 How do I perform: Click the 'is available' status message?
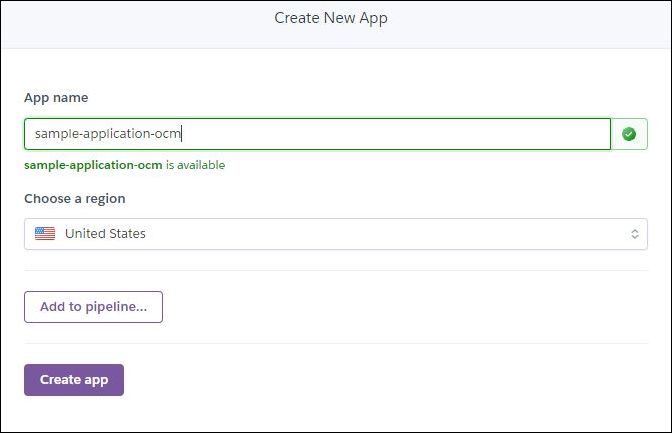[196, 165]
